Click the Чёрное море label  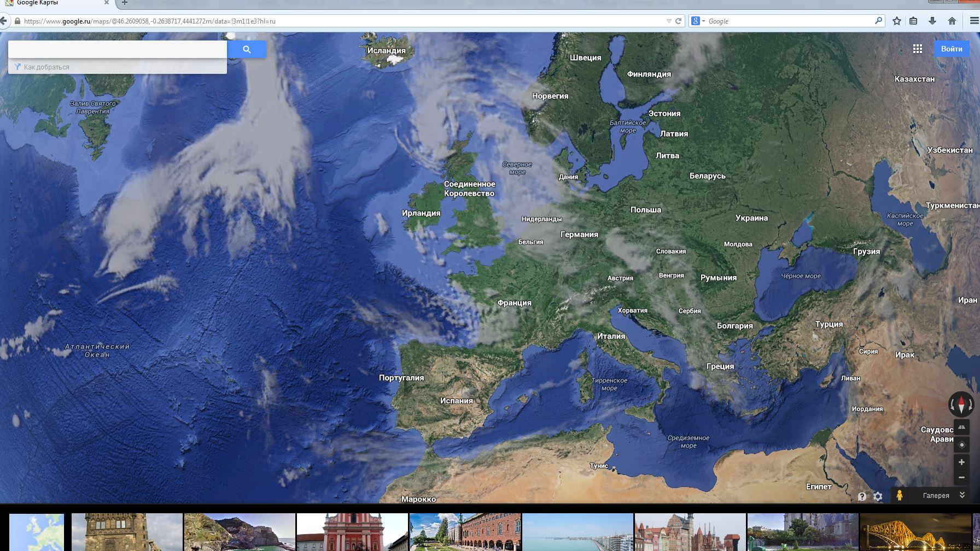click(x=801, y=276)
